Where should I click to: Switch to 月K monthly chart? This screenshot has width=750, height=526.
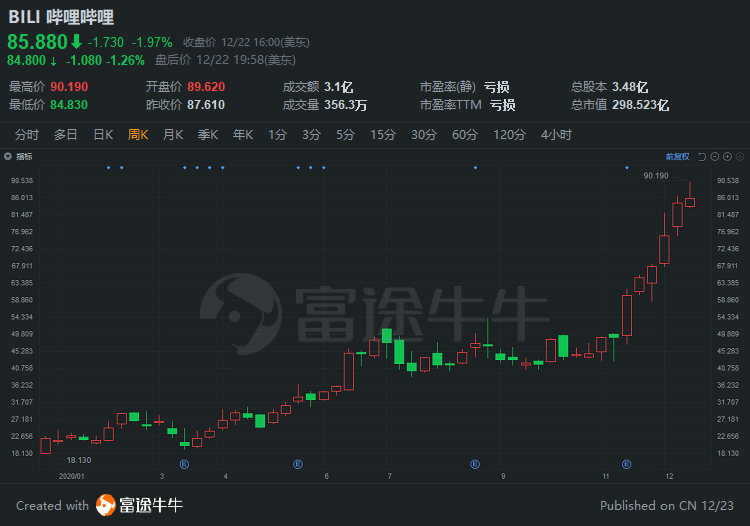[x=173, y=135]
